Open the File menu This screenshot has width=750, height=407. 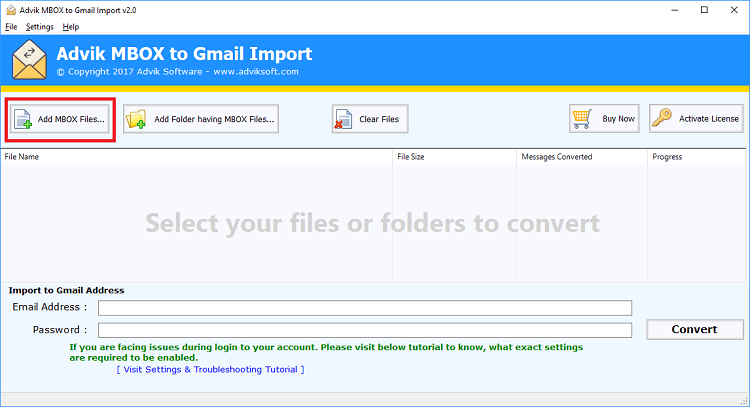click(x=11, y=27)
